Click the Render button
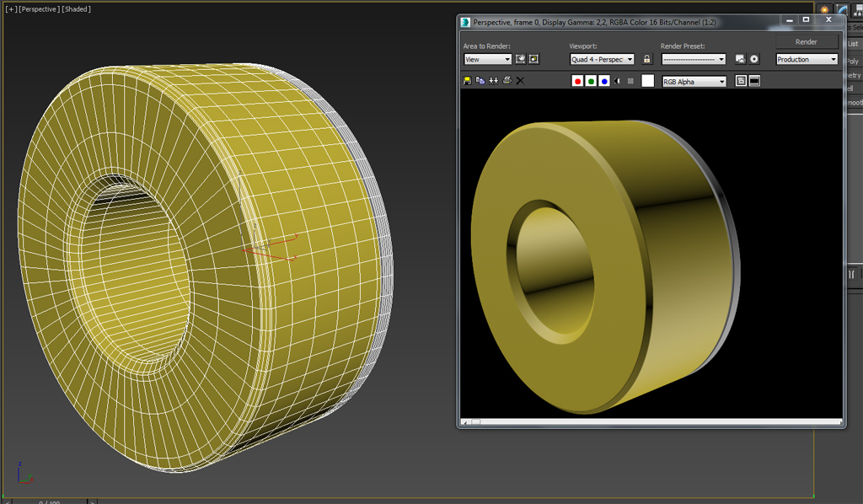Screen dimensions: 863x504 pyautogui.click(x=807, y=42)
